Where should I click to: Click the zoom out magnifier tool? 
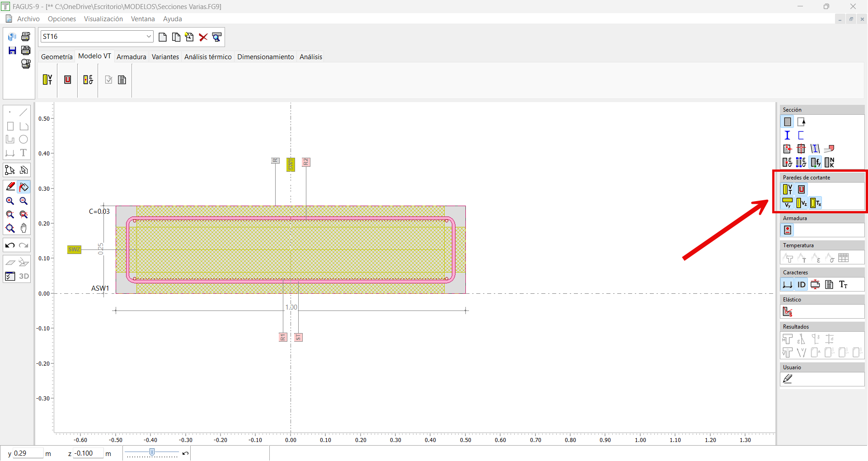point(24,201)
